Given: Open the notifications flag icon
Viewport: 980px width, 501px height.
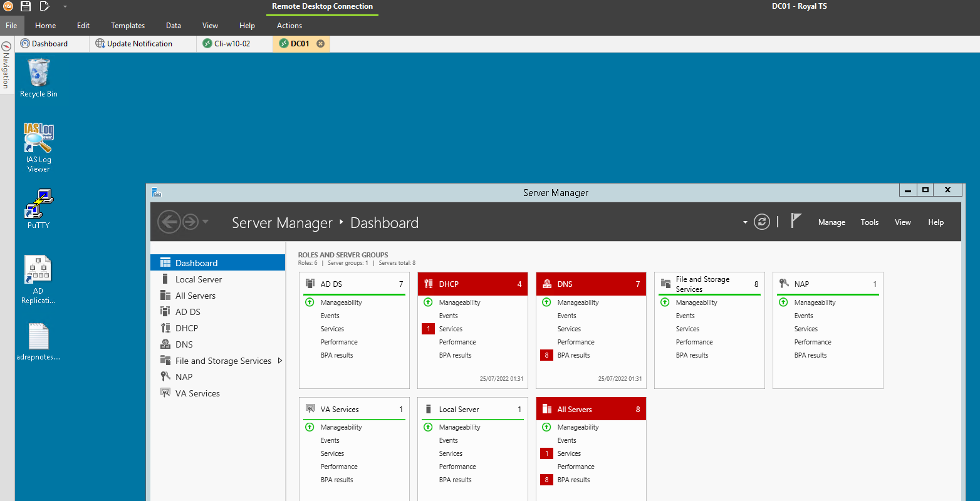Looking at the screenshot, I should [796, 221].
